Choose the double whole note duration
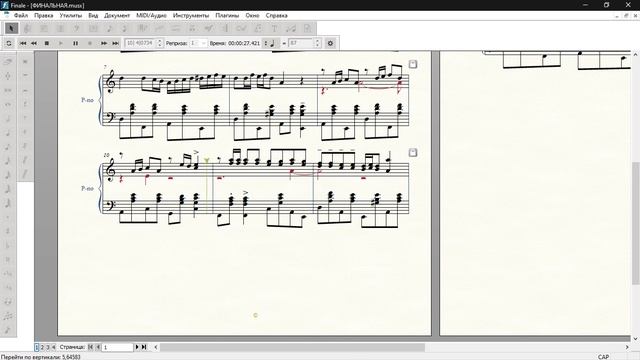Image resolution: width=640 pixels, height=360 pixels. click(8, 90)
